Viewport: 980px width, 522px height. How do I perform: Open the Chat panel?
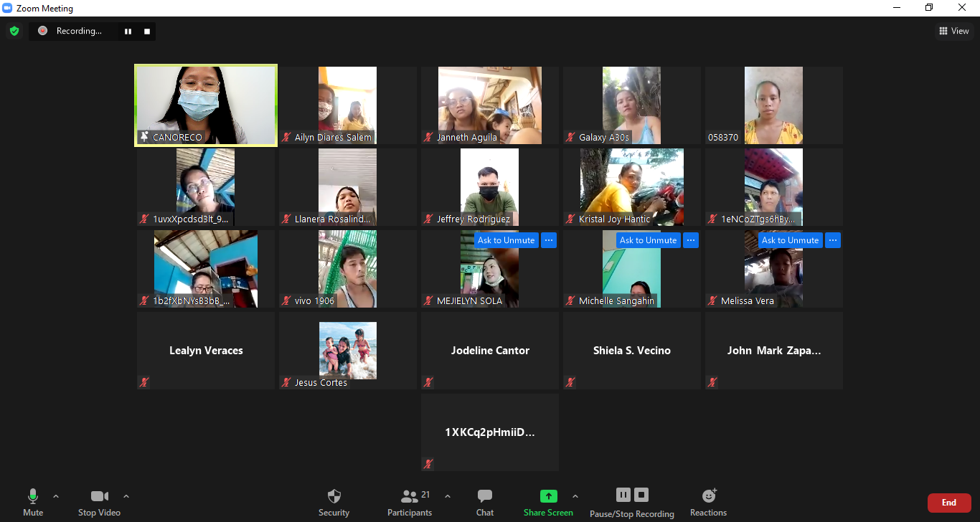[x=485, y=502]
